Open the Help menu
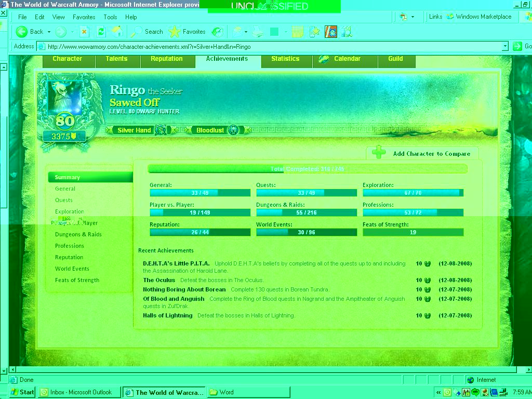This screenshot has height=399, width=532. 131,17
